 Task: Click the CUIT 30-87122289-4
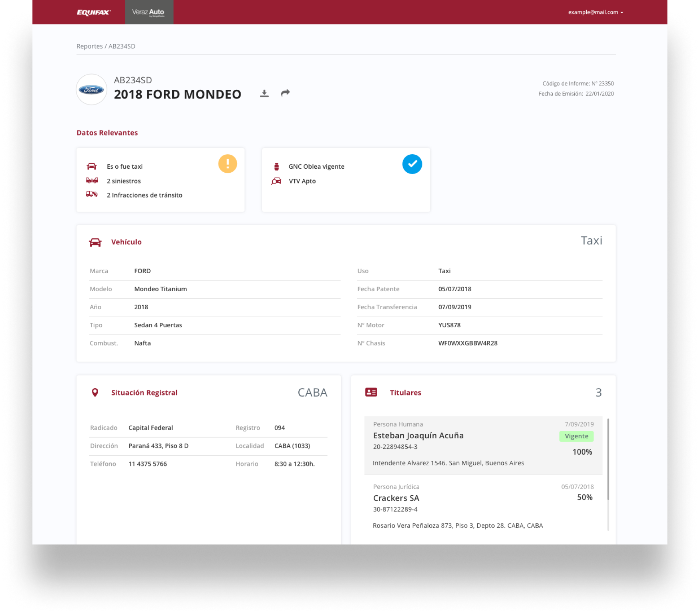click(x=395, y=509)
